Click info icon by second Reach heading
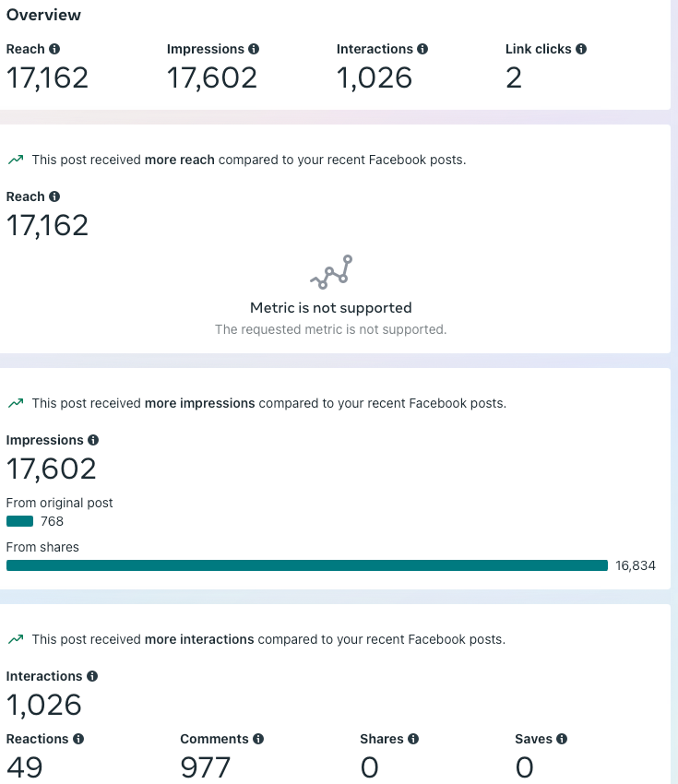The height and width of the screenshot is (784, 678). [54, 196]
